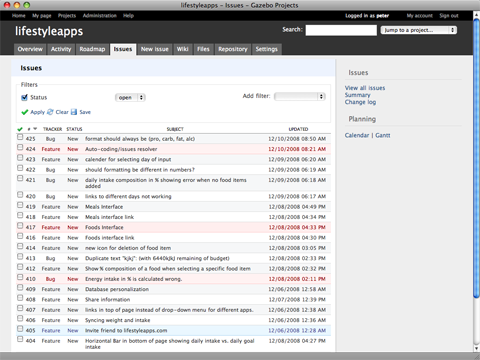Viewport: 480px width, 360px height.
Task: Select the checkbox for issue 417
Action: pyautogui.click(x=20, y=226)
